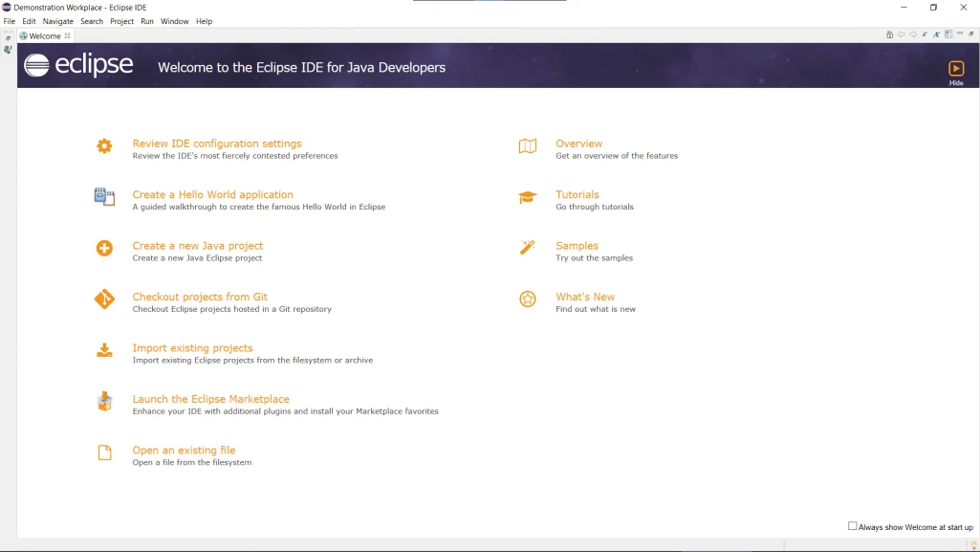Open Review IDE configuration settings link
Image resolution: width=980 pixels, height=552 pixels.
pos(217,144)
